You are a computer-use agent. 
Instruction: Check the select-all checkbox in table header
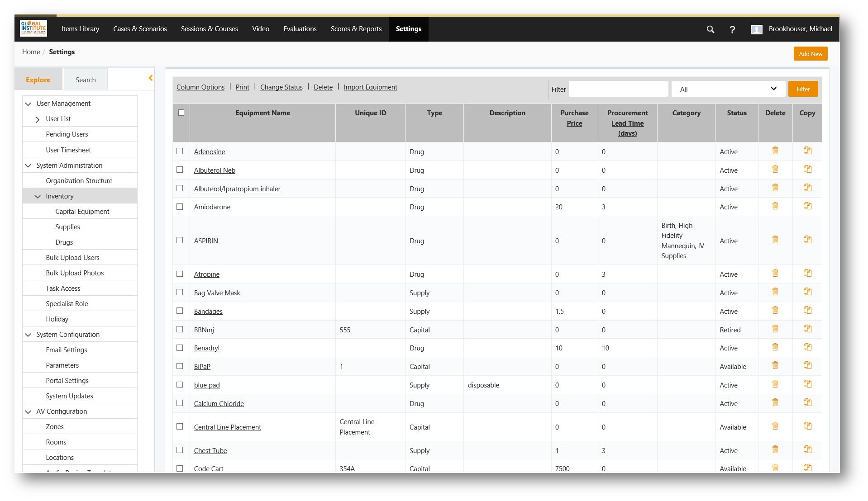181,113
